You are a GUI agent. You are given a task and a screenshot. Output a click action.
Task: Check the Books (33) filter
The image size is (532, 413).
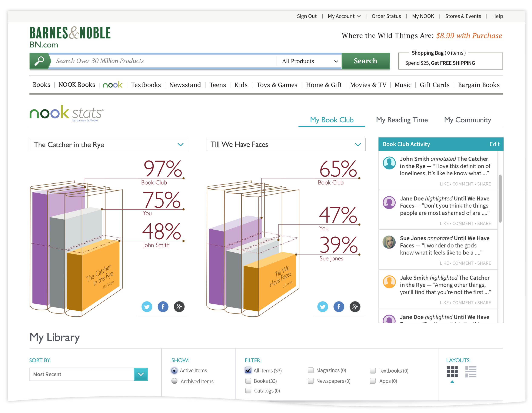pyautogui.click(x=248, y=381)
